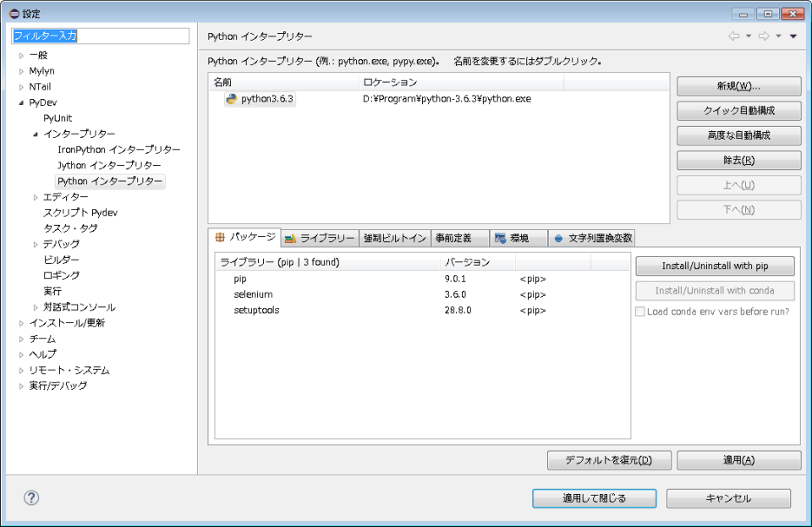This screenshot has width=812, height=527.
Task: Click the 環境 tab icon
Action: (499, 238)
